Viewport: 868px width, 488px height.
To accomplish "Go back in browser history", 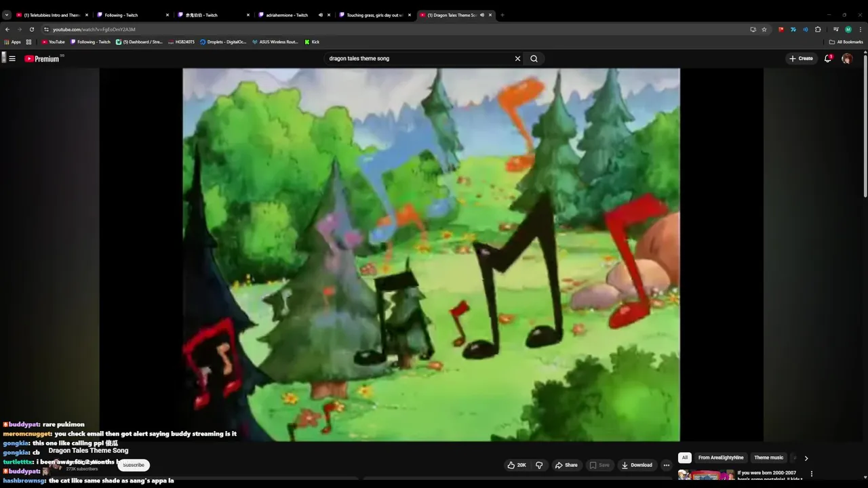I will tap(7, 29).
